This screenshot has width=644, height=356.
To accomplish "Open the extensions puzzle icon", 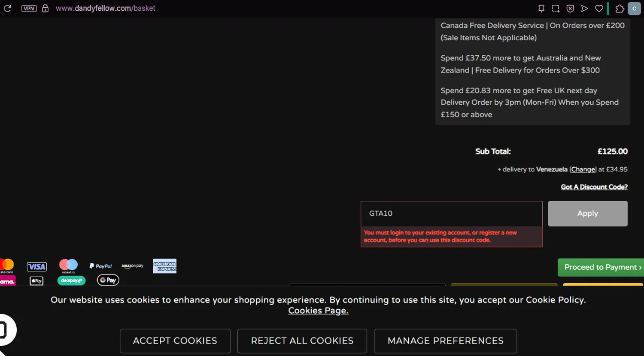I will [620, 9].
